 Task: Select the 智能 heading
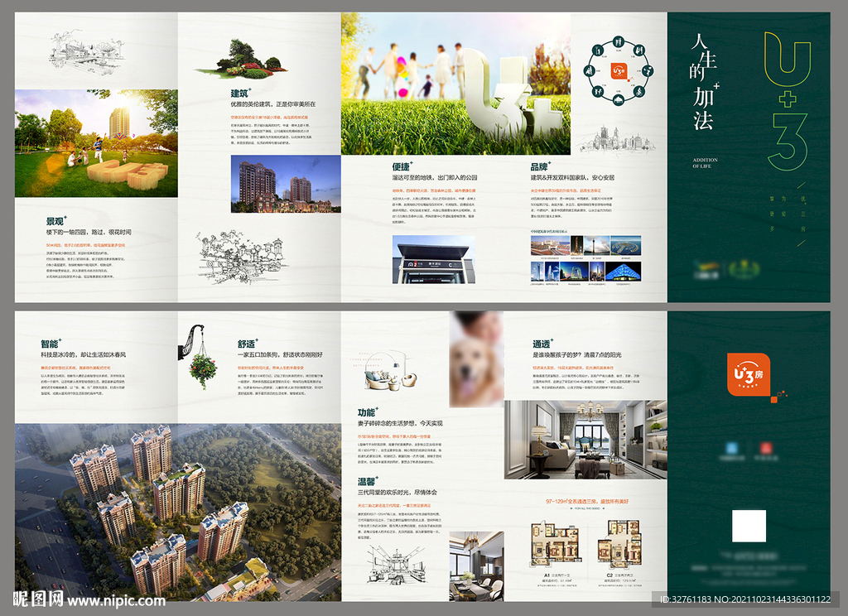50,344
